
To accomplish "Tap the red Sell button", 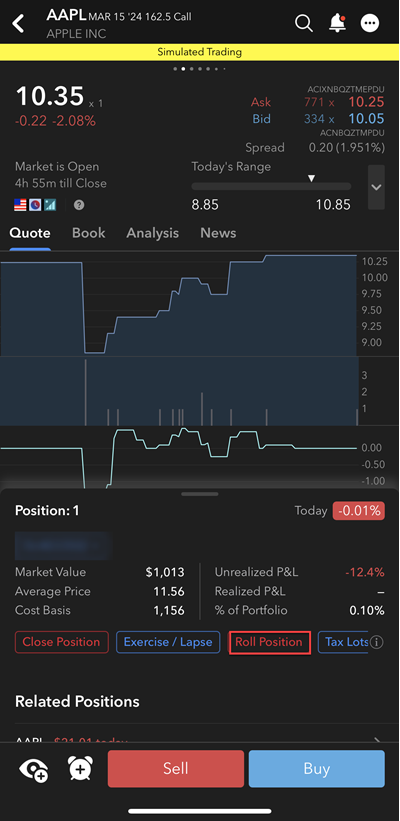I will [176, 769].
